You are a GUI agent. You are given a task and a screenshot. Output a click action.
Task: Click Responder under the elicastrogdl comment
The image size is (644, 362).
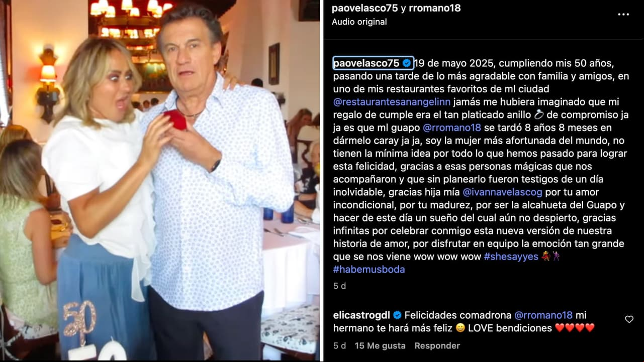[437, 346]
